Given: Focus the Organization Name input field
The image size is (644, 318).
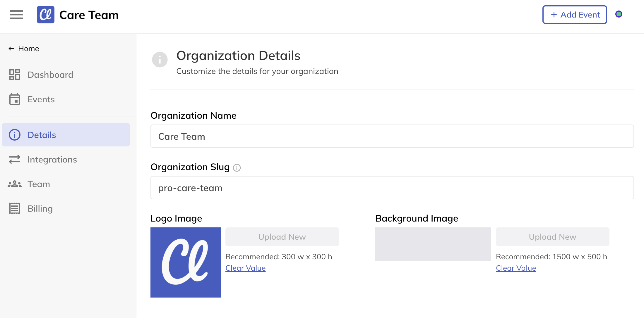Looking at the screenshot, I should pyautogui.click(x=392, y=136).
